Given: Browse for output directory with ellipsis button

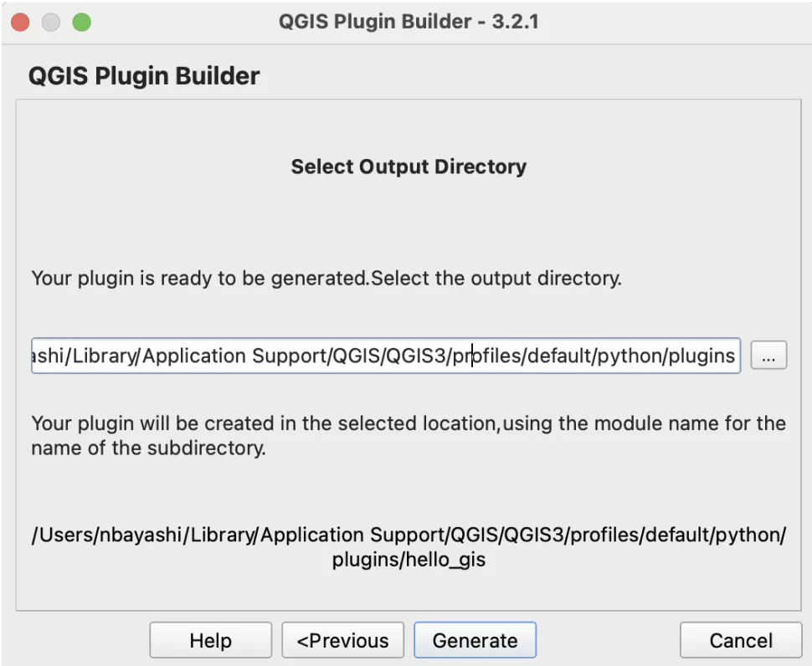Looking at the screenshot, I should click(768, 355).
